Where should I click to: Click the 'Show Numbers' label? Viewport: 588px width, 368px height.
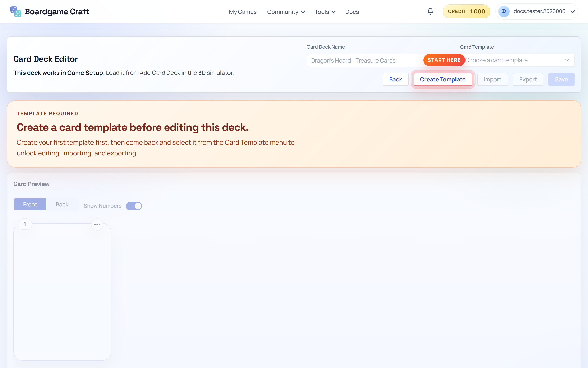(102, 206)
